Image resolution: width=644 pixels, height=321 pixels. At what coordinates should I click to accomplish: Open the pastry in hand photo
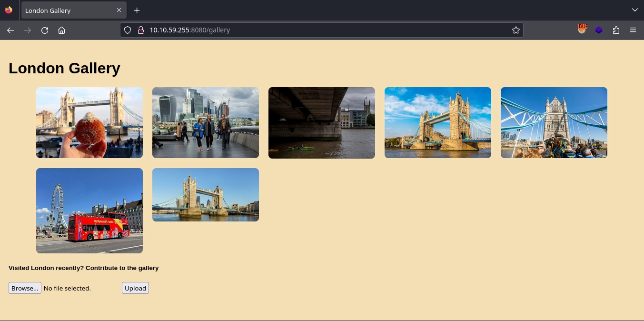coord(89,122)
